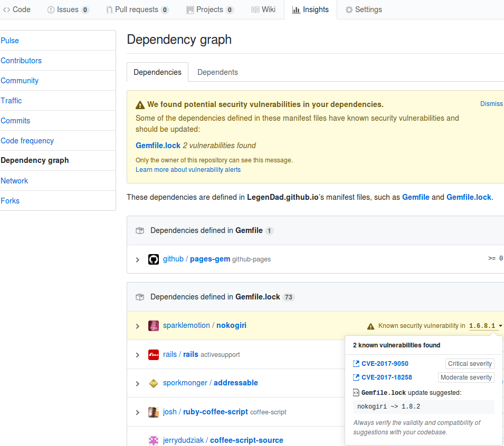Open repository Settings tab
Screen dimensions: 504x446
pyautogui.click(x=364, y=9)
